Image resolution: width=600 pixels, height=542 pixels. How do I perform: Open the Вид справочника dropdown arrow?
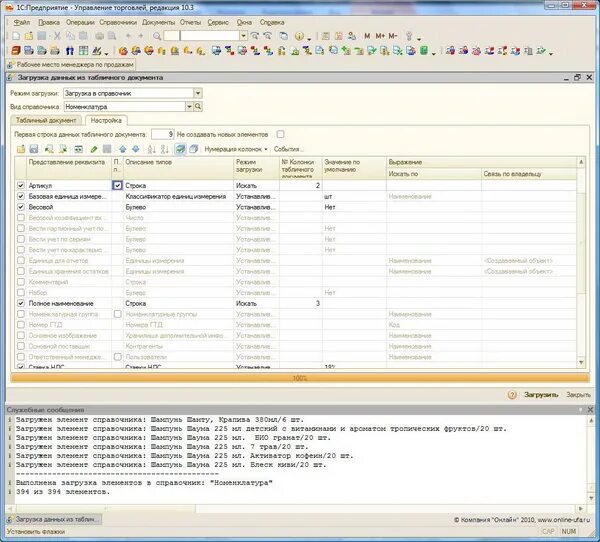(x=189, y=106)
